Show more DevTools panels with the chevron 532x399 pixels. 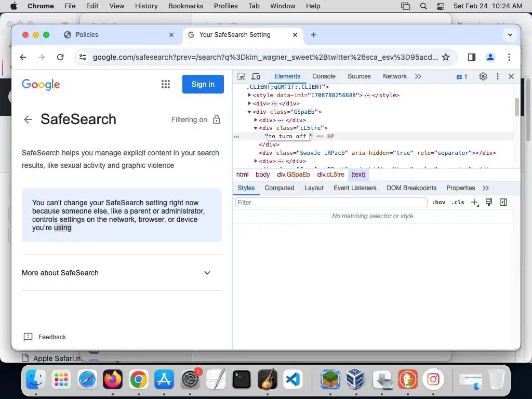(x=418, y=76)
